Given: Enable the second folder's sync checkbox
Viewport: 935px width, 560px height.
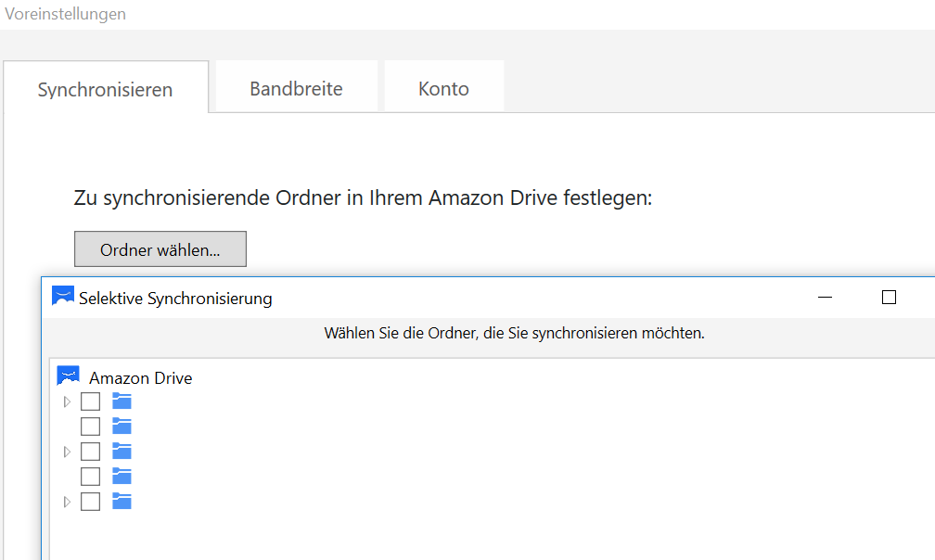Looking at the screenshot, I should point(90,426).
